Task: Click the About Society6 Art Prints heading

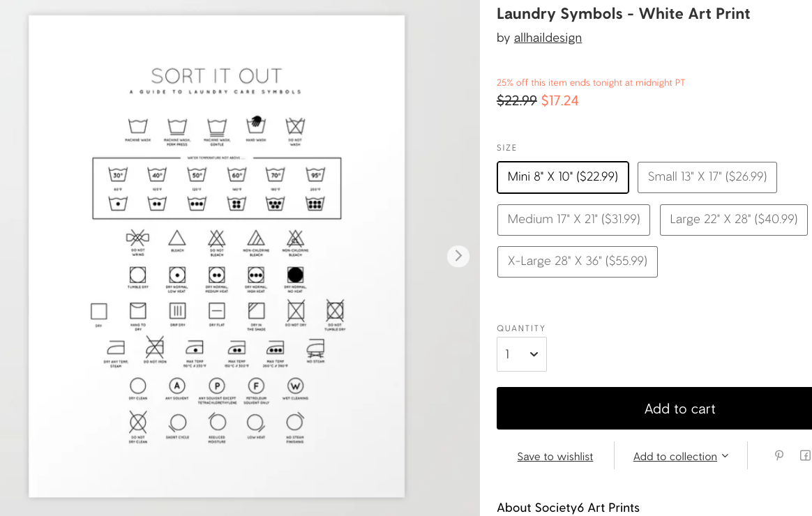Action: 568,507
